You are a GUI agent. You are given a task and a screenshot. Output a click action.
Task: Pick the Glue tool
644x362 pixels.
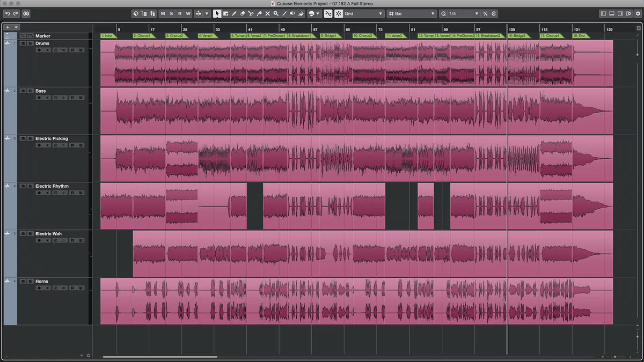(x=259, y=13)
